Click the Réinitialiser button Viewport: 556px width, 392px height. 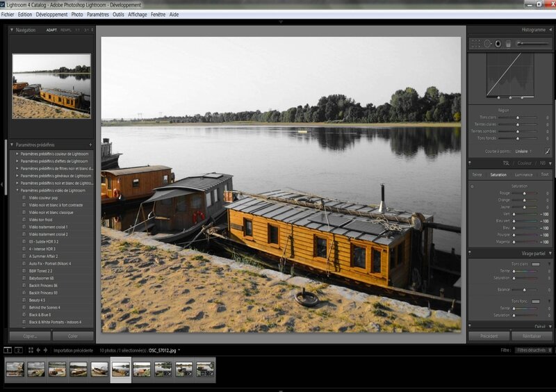point(532,336)
